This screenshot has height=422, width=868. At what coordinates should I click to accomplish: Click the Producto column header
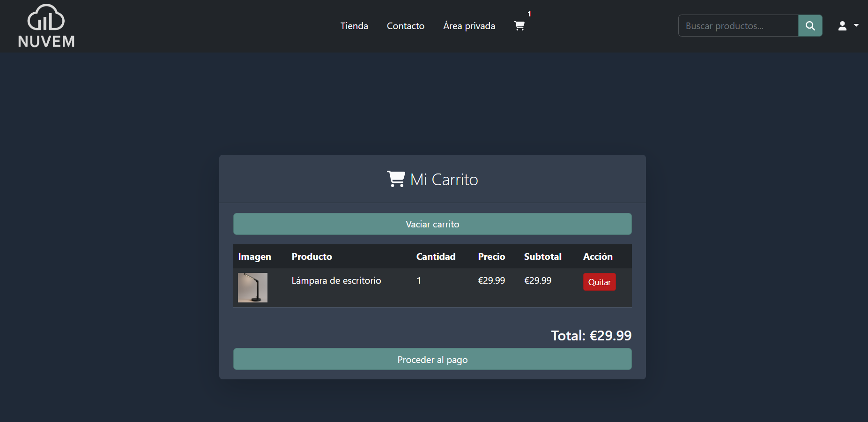coord(312,256)
